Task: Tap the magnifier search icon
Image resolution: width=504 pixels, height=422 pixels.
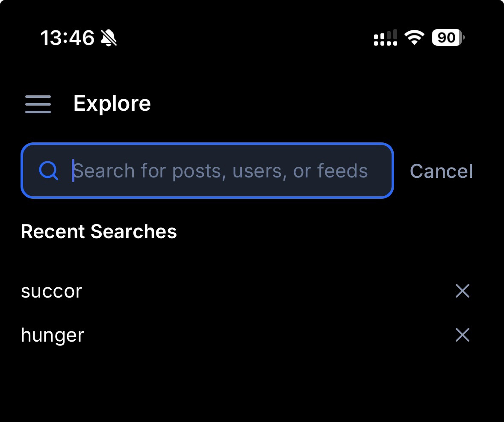Action: tap(49, 171)
